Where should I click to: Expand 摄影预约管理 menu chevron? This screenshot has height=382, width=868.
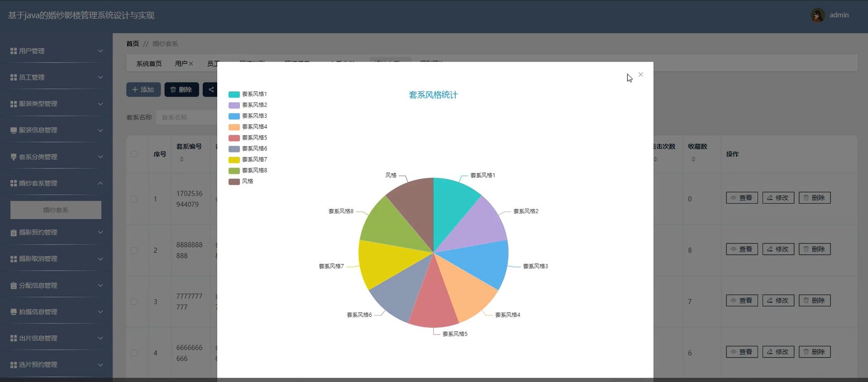click(x=100, y=233)
